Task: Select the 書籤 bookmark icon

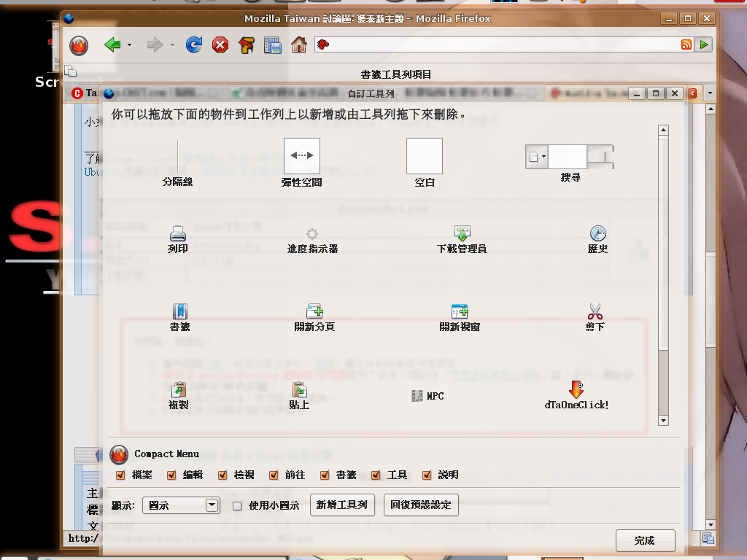Action: click(179, 311)
